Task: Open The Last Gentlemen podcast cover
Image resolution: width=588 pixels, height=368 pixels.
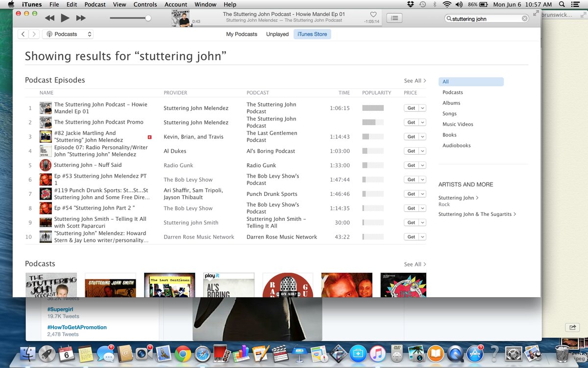Action: pos(170,285)
